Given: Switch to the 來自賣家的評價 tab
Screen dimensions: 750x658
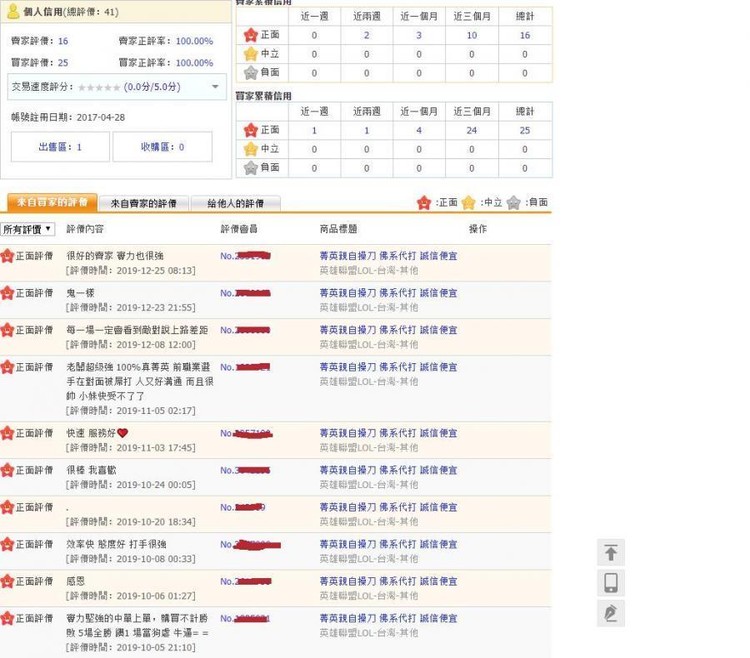Looking at the screenshot, I should pyautogui.click(x=143, y=203).
